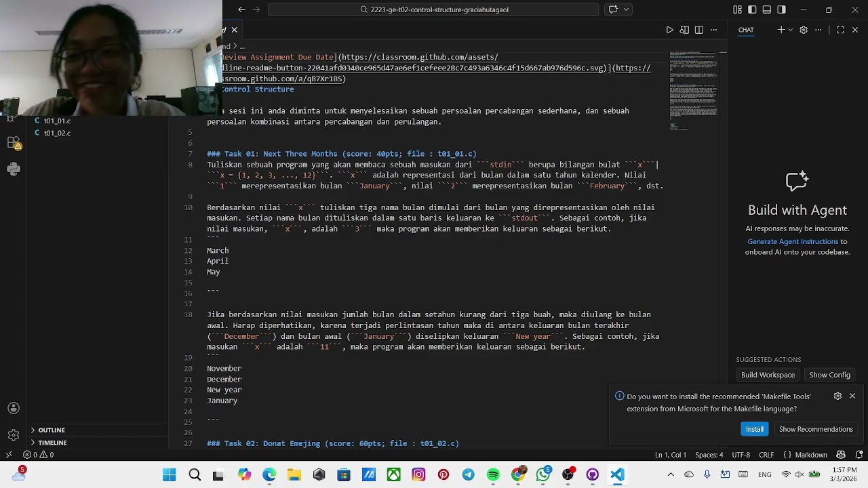Open preview to the side
The height and width of the screenshot is (488, 868).
click(x=684, y=30)
